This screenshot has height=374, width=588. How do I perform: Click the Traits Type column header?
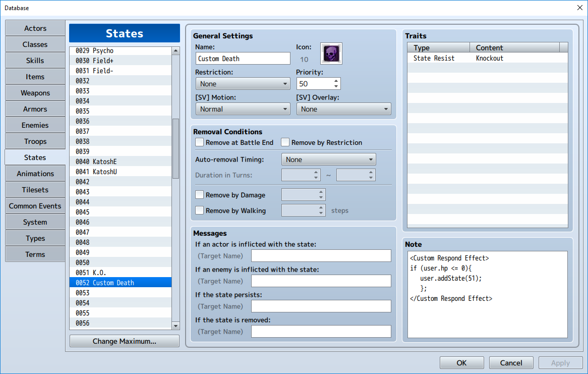[438, 47]
